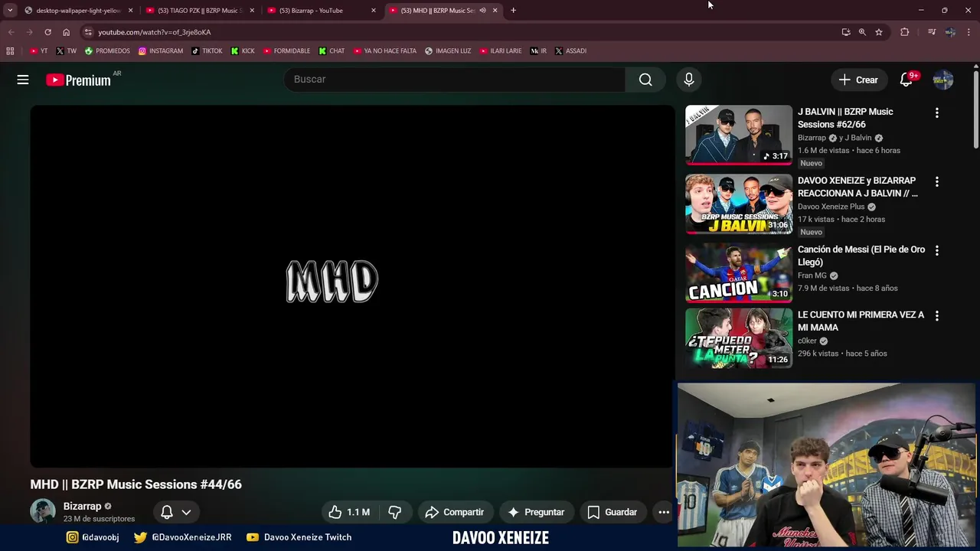Click the Buscar search field
This screenshot has width=980, height=551.
(454, 80)
